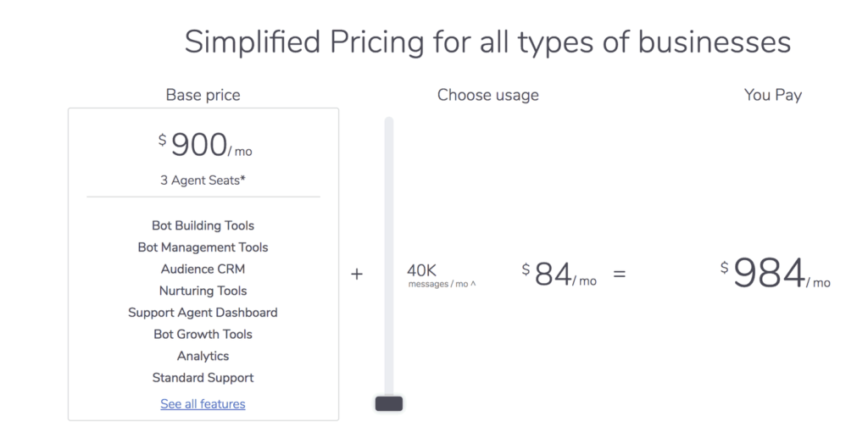The height and width of the screenshot is (444, 868).
Task: Open the See all features link
Action: [203, 404]
